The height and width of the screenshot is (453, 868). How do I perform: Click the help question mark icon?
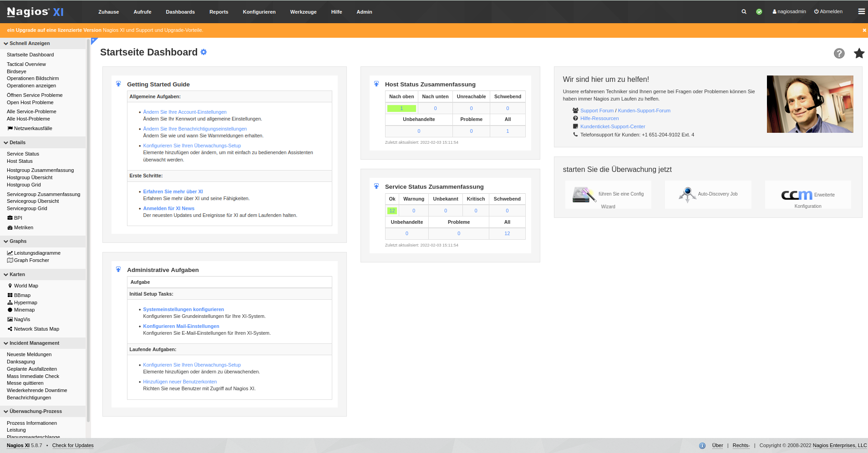(x=839, y=54)
